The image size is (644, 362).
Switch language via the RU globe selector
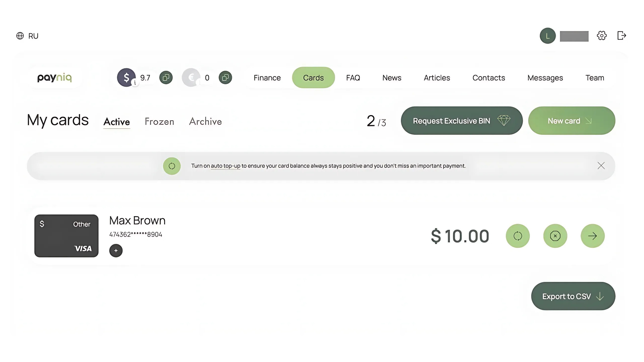(x=28, y=36)
